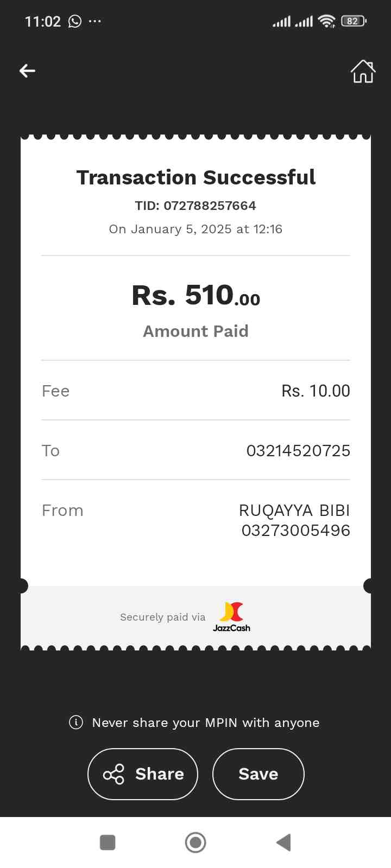Viewport: 391px width, 868px height.
Task: Tap the Rs. 510.00 amount paid
Action: [x=195, y=296]
